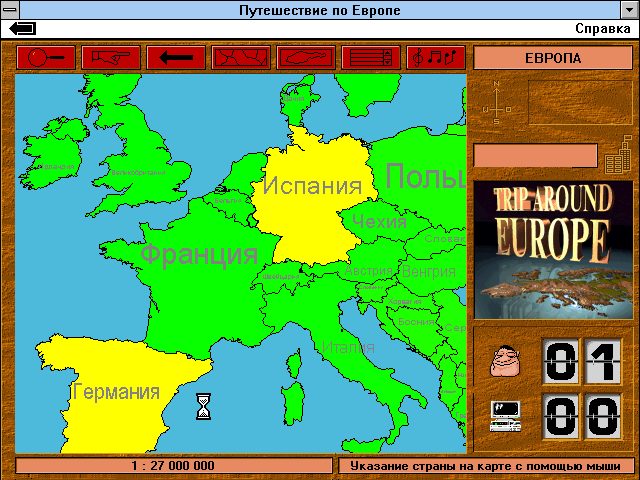
Task: Click the Corsica island on map
Action: (x=294, y=363)
